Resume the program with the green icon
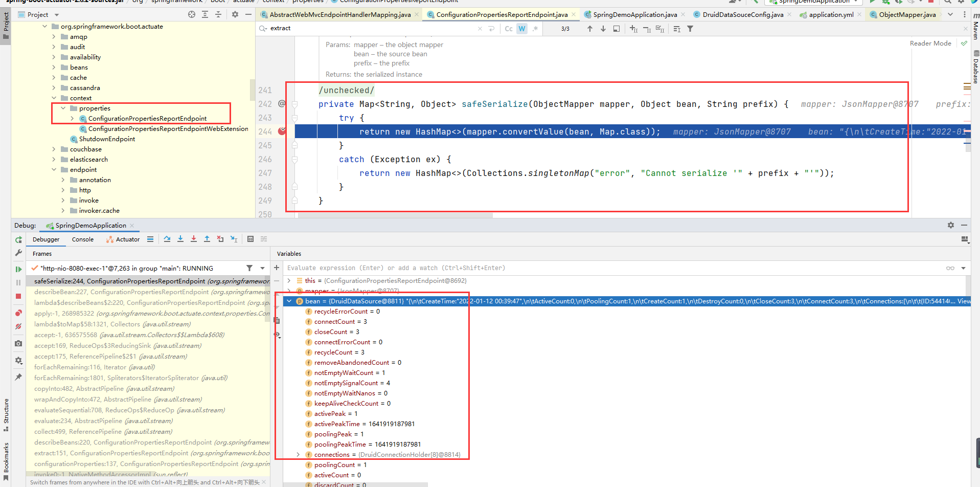This screenshot has width=980, height=487. pyautogui.click(x=18, y=269)
